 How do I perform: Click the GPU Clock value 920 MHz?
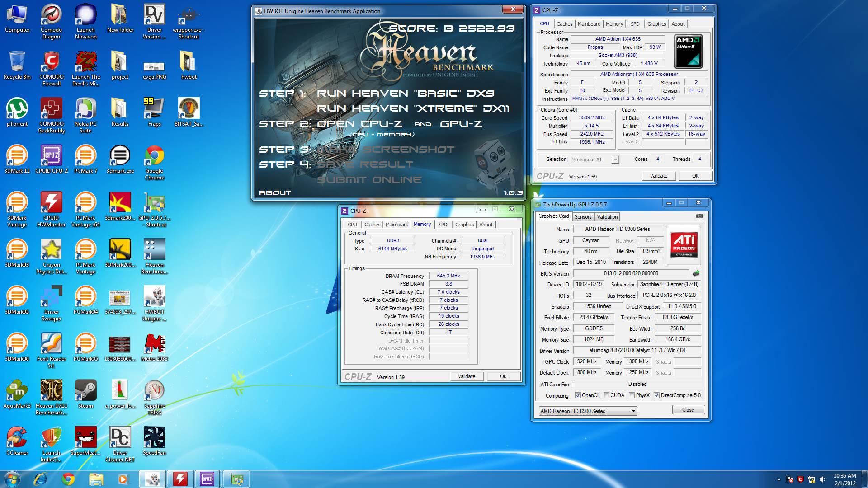pos(587,361)
